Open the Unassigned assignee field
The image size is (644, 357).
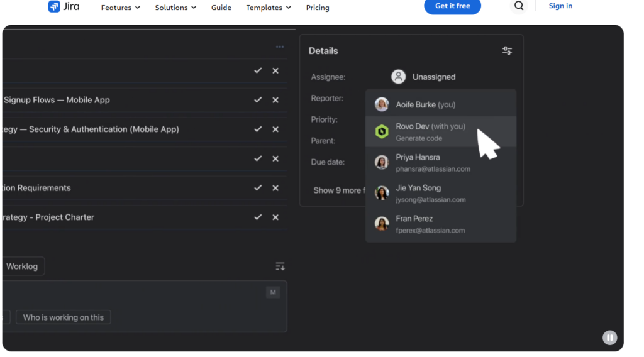coord(423,77)
